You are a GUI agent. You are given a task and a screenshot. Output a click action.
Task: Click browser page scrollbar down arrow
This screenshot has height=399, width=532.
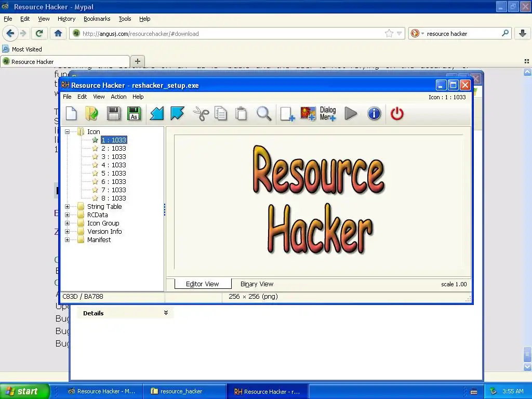527,367
